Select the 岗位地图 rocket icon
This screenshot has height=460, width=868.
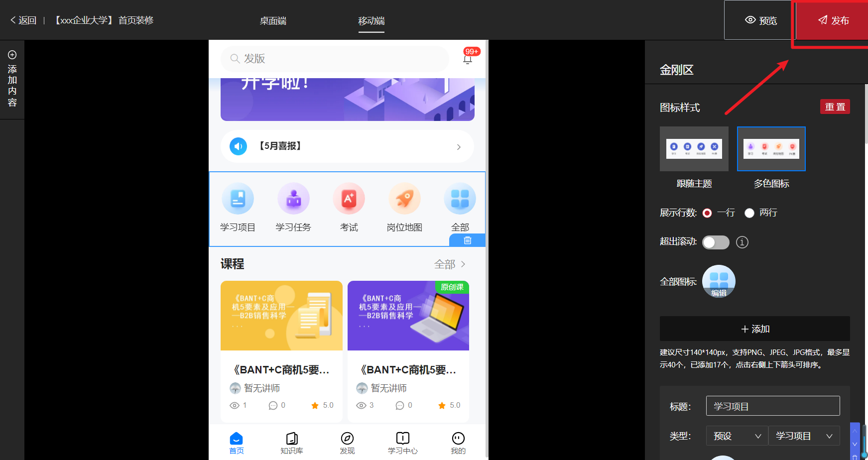(x=404, y=199)
